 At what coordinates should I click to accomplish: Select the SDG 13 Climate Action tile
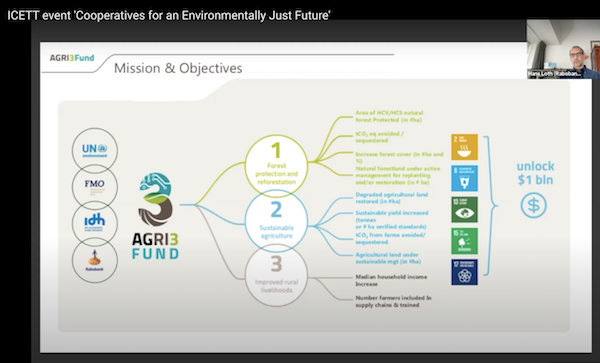[464, 210]
